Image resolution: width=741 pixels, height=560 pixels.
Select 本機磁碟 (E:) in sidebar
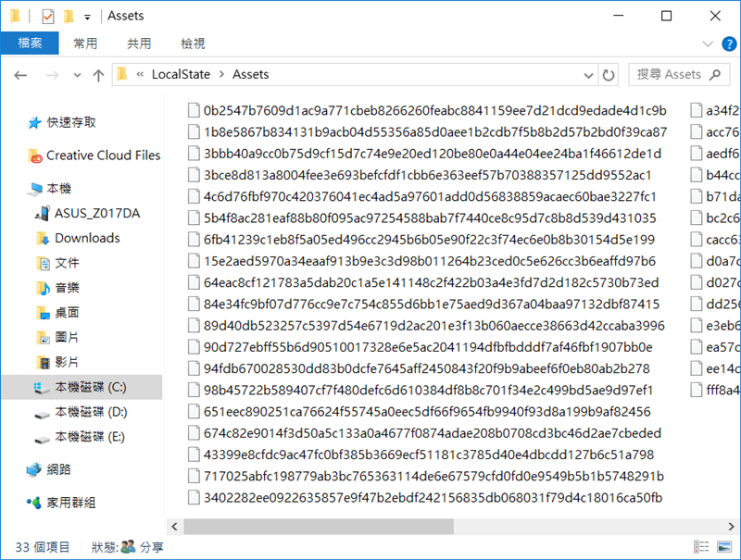click(x=90, y=437)
